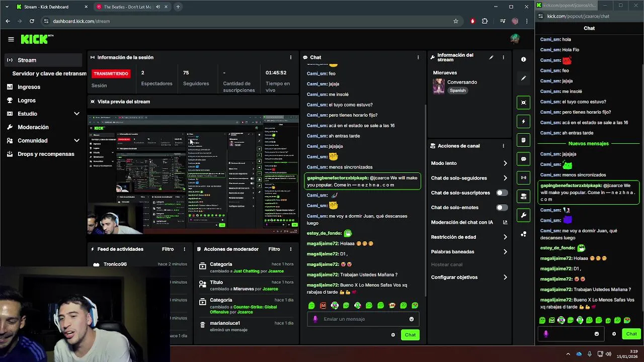Image resolution: width=644 pixels, height=362 pixels.
Task: Open Configurar objetivos options arrow
Action: coord(505,277)
